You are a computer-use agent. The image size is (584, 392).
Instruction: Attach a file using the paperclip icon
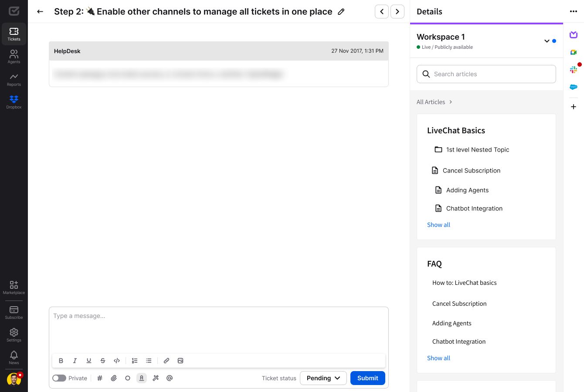114,378
